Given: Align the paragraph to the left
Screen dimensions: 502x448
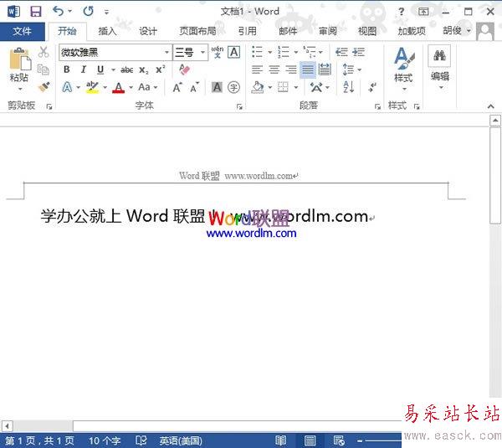Looking at the screenshot, I should coord(257,70).
